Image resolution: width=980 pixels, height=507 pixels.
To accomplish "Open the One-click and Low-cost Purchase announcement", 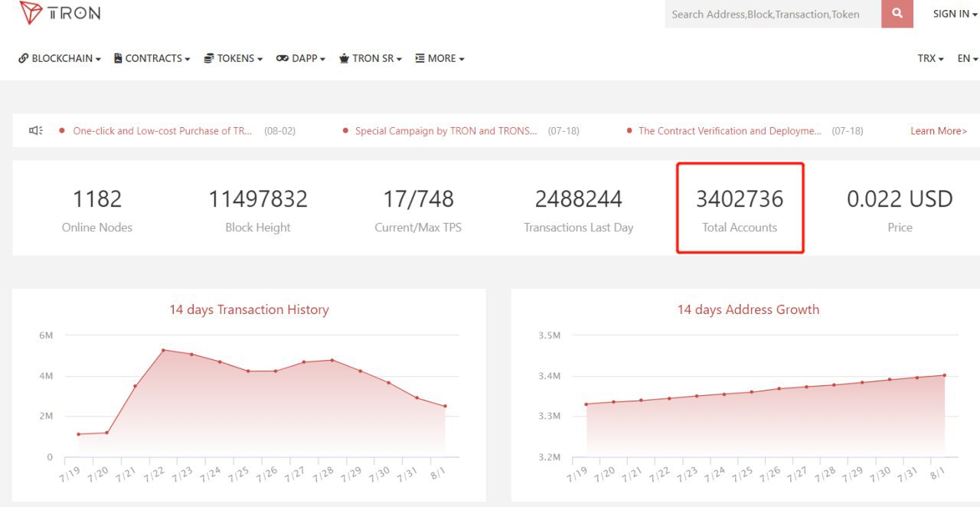I will tap(162, 131).
